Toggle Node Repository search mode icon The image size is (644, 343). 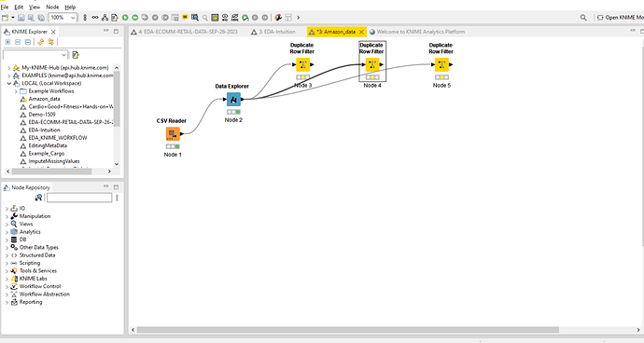pyautogui.click(x=38, y=198)
